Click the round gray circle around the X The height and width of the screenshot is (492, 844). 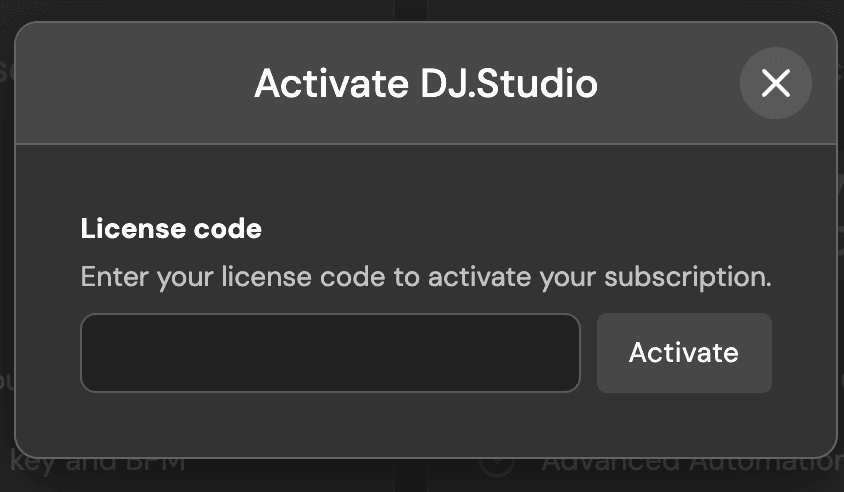pyautogui.click(x=776, y=83)
